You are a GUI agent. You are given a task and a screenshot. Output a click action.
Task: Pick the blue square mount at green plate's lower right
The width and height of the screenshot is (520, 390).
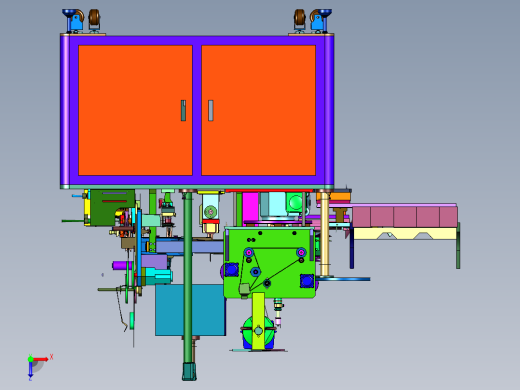(x=307, y=281)
